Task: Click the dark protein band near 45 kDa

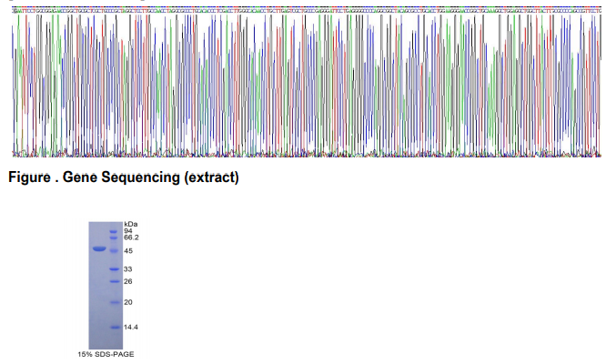Action: click(x=98, y=248)
